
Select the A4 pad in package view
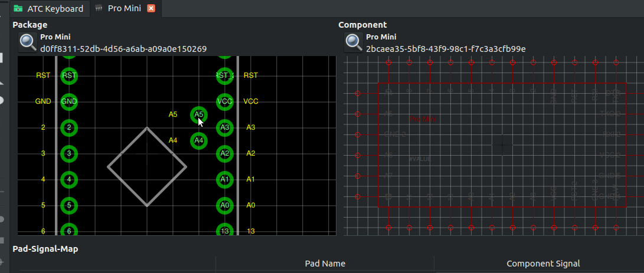[x=199, y=140]
